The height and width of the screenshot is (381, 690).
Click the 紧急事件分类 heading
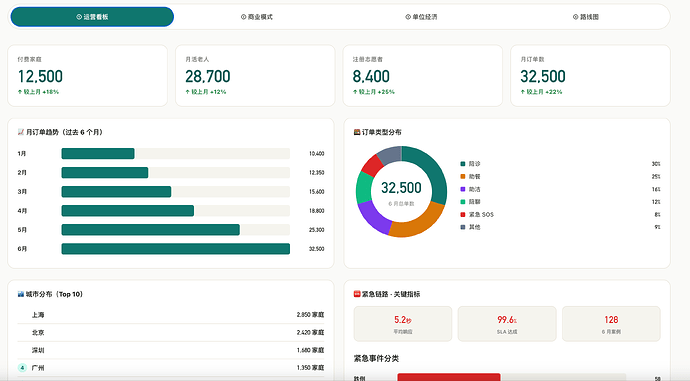(x=376, y=359)
